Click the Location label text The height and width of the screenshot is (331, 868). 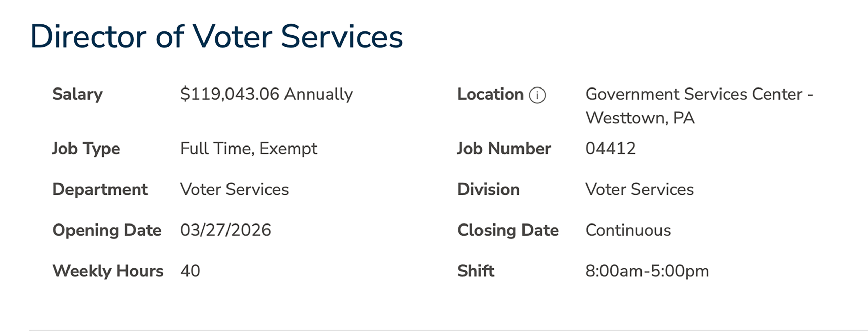coord(490,94)
